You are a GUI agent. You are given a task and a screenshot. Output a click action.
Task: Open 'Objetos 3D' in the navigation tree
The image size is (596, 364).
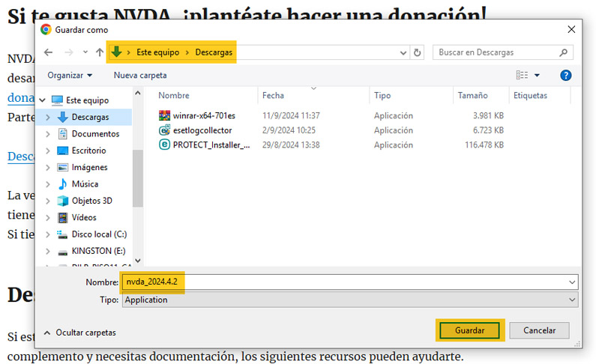tap(92, 201)
